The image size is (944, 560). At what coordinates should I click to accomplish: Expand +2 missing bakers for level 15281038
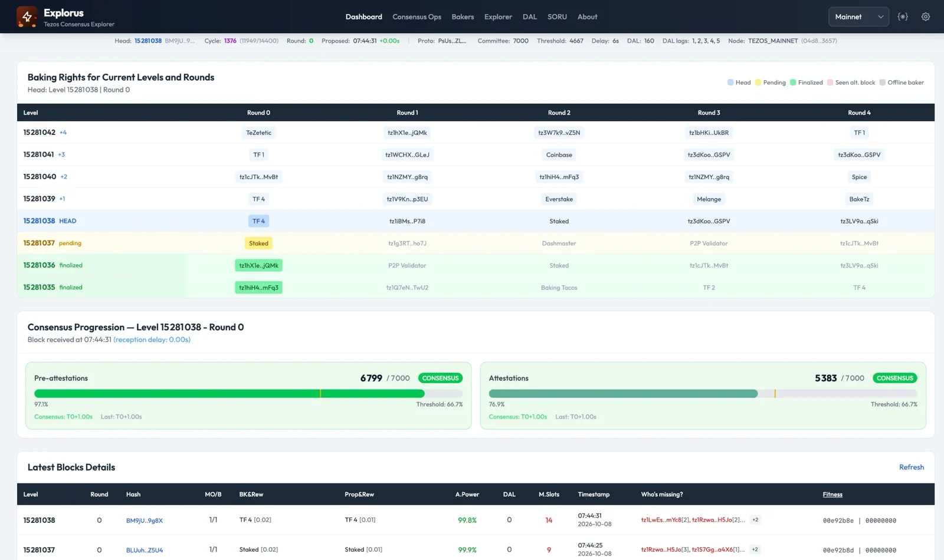tap(755, 520)
